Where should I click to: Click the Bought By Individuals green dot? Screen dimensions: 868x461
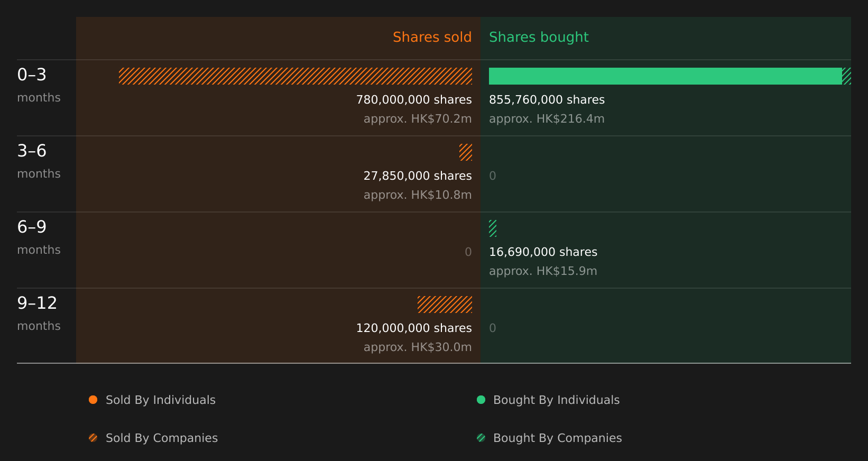pos(481,400)
